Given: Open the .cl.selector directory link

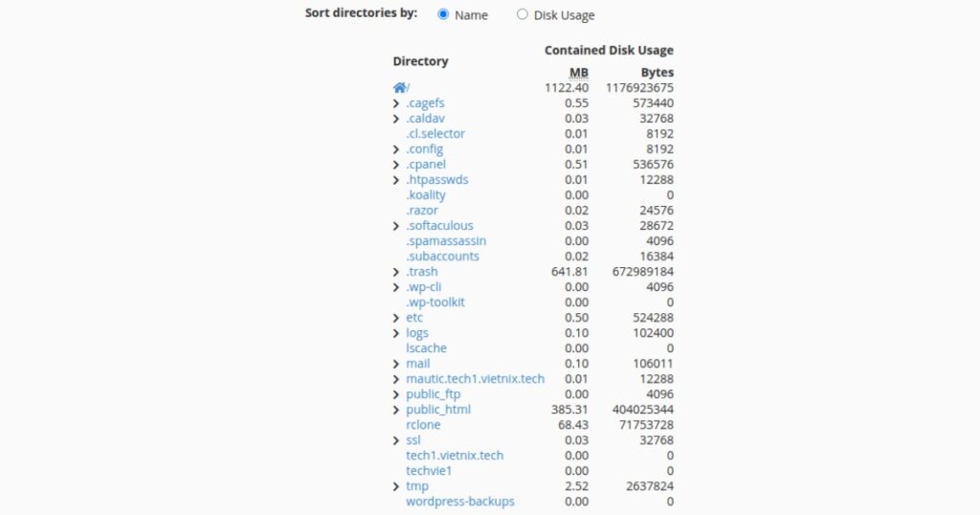Looking at the screenshot, I should [x=435, y=134].
